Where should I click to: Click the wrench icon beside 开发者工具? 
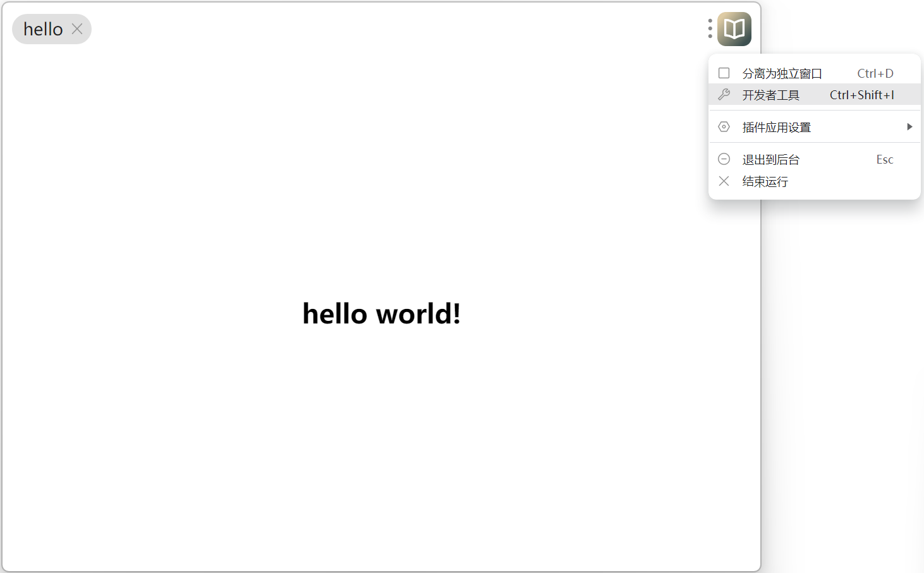[x=724, y=94]
